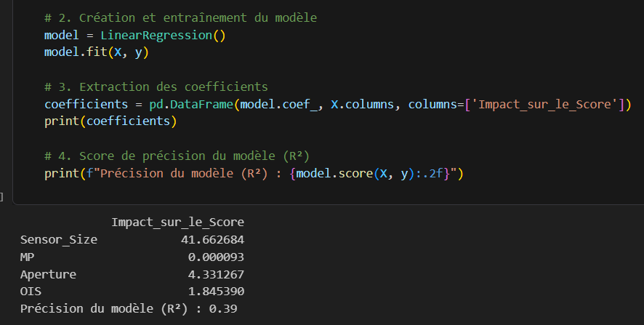Click the OIS value 1.845390
Viewport: 644px width, 325px height.
(215, 292)
